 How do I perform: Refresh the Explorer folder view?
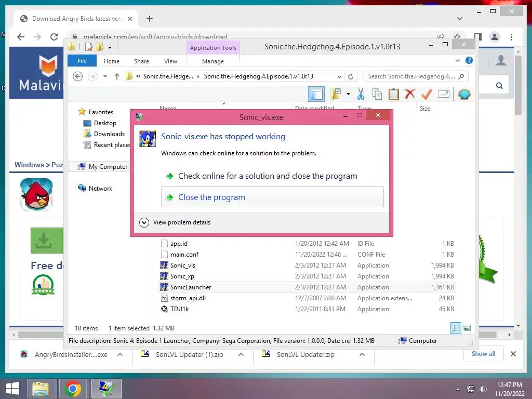click(351, 77)
